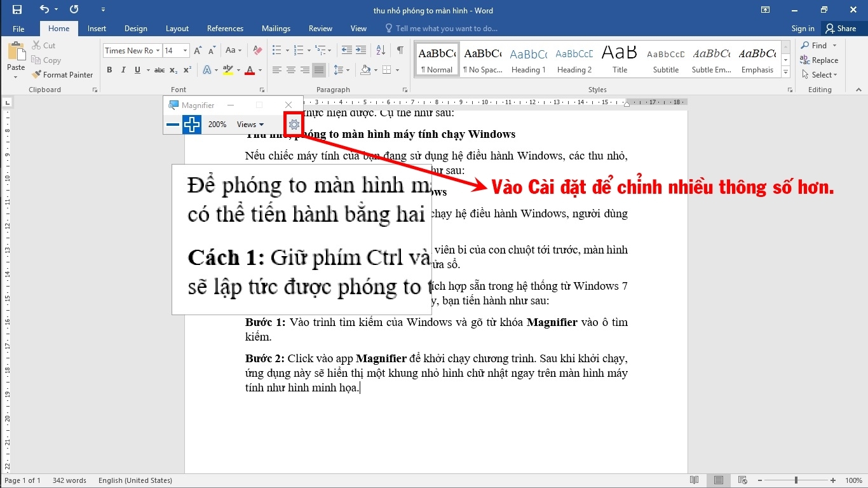Open the Select dropdown
Viewport: 868px width, 488px height.
[819, 75]
